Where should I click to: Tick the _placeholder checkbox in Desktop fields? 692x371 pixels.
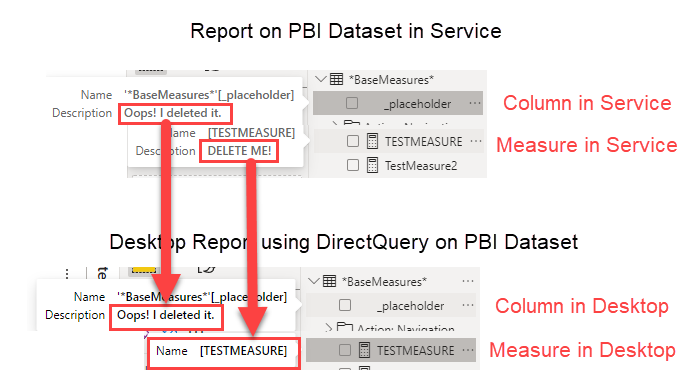click(345, 305)
